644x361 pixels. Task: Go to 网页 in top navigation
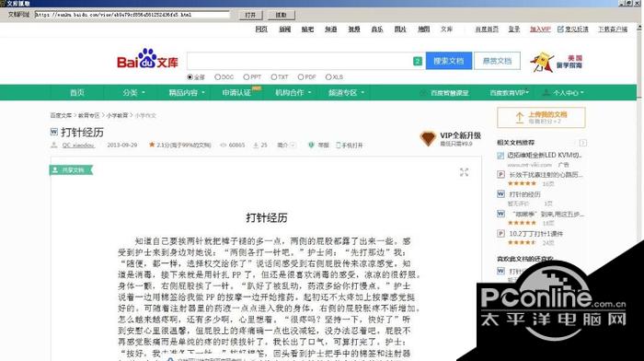[261, 29]
